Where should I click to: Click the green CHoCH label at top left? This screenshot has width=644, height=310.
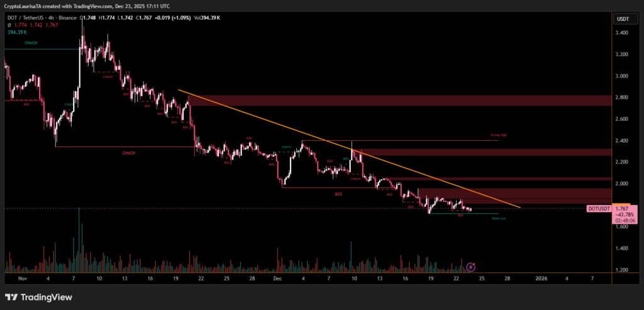coord(30,43)
